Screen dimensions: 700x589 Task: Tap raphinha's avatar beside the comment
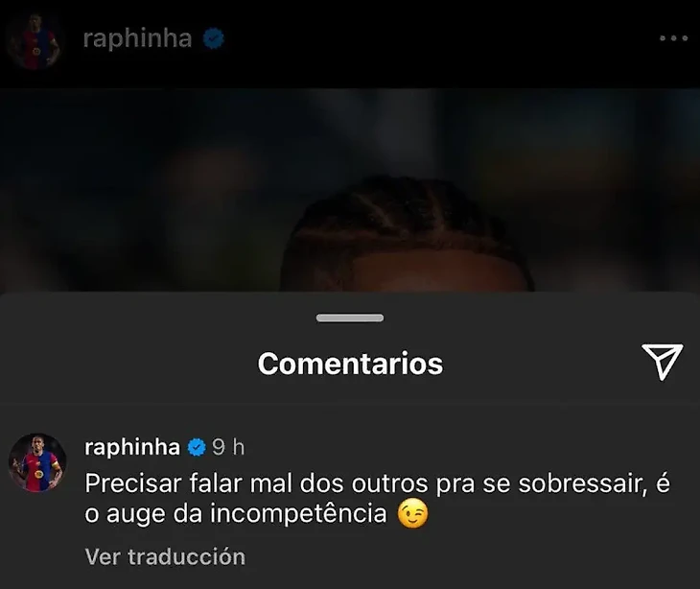[37, 462]
